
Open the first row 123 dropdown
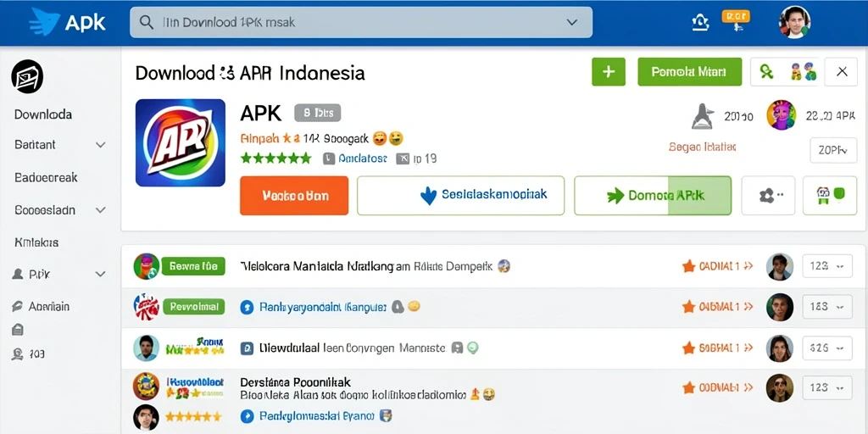tap(827, 266)
